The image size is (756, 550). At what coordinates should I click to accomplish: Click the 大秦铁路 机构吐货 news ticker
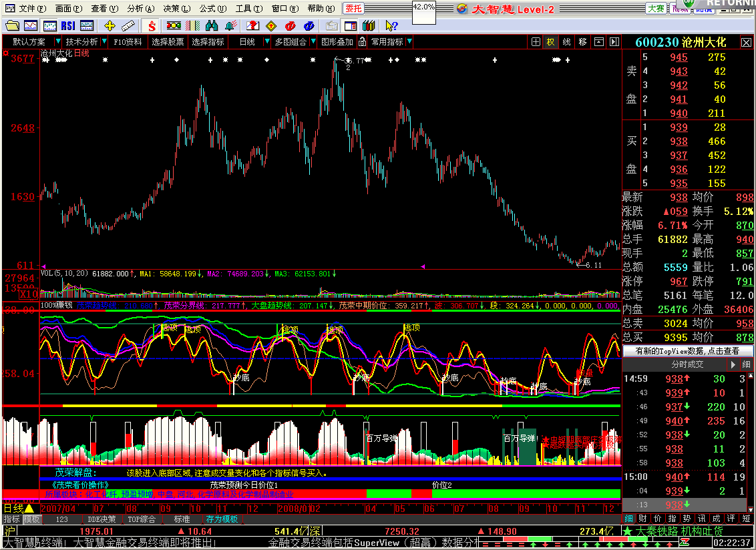[679, 532]
